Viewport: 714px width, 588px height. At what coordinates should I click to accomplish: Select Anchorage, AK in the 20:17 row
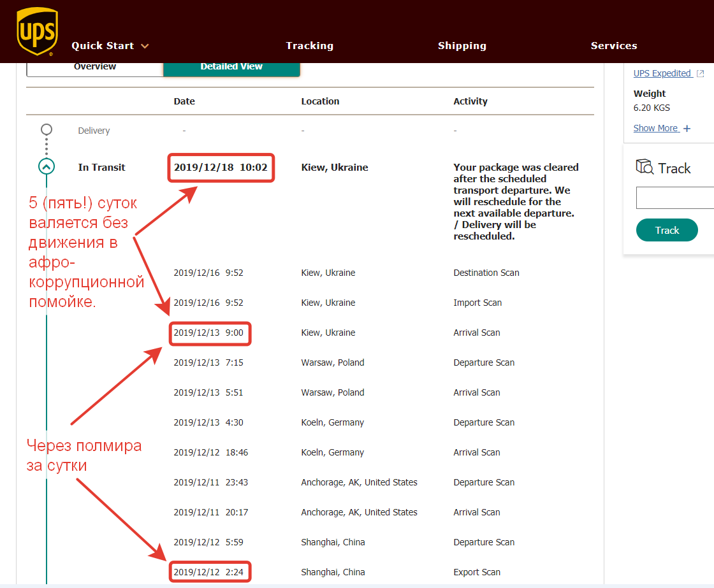point(359,512)
